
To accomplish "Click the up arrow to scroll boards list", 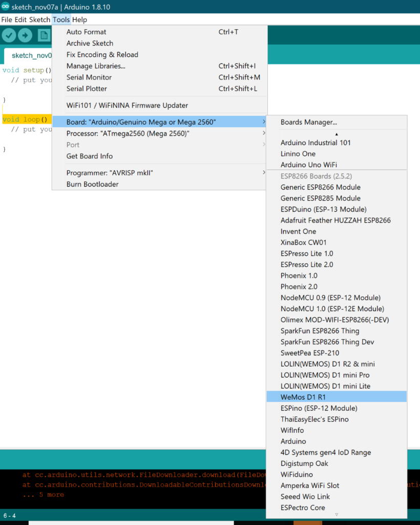I will [337, 134].
